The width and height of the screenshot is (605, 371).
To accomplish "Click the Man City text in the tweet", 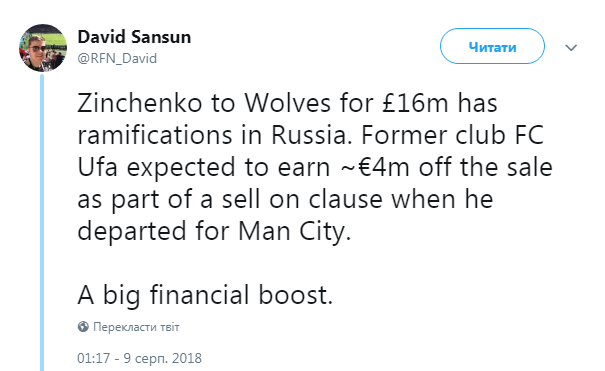I will 294,231.
